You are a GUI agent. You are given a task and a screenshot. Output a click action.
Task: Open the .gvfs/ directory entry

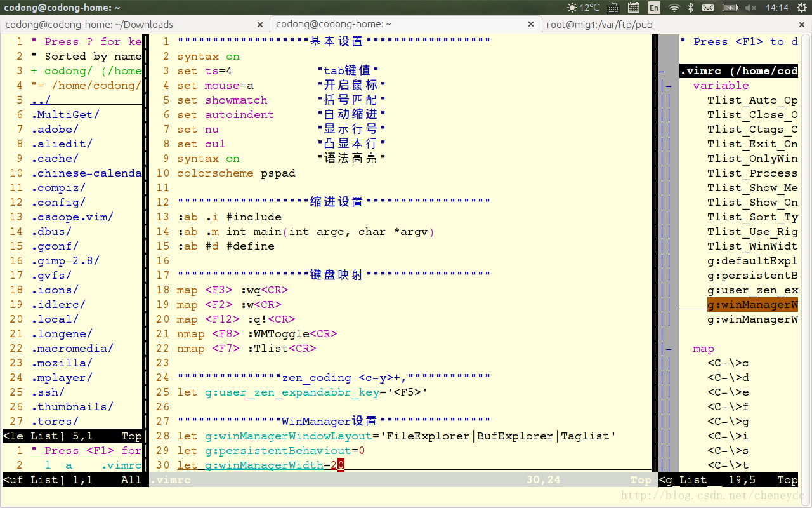click(x=51, y=276)
